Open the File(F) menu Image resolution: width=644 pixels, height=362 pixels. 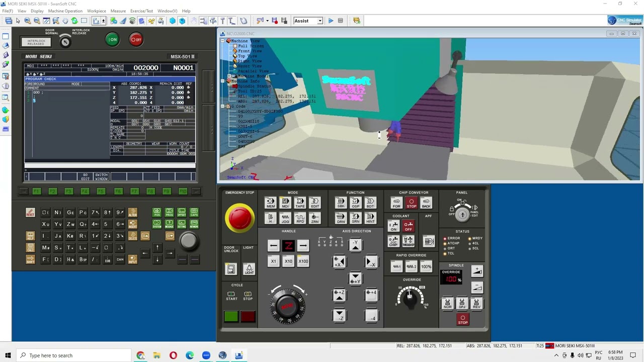click(8, 11)
